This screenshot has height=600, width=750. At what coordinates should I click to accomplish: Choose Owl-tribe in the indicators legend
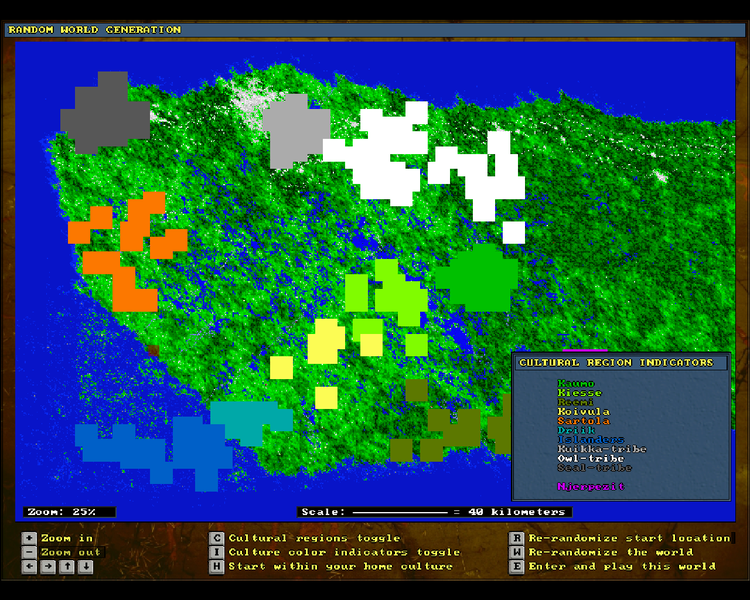[590, 458]
